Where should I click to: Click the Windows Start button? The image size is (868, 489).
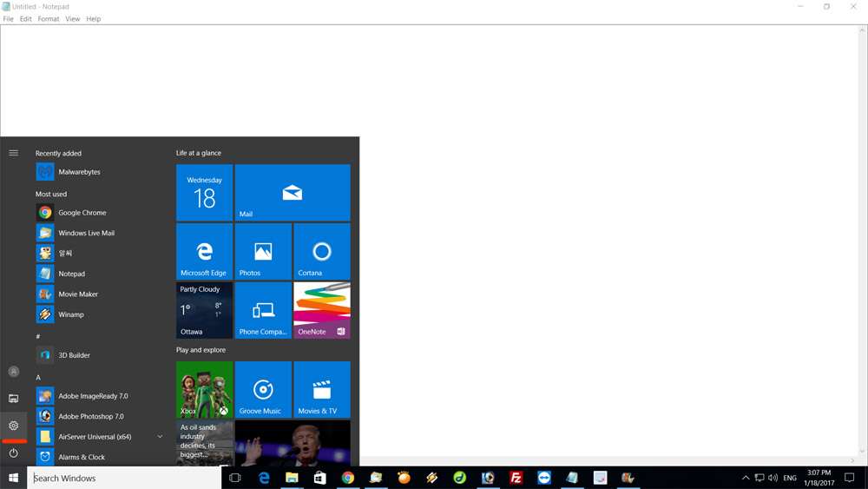(x=13, y=478)
